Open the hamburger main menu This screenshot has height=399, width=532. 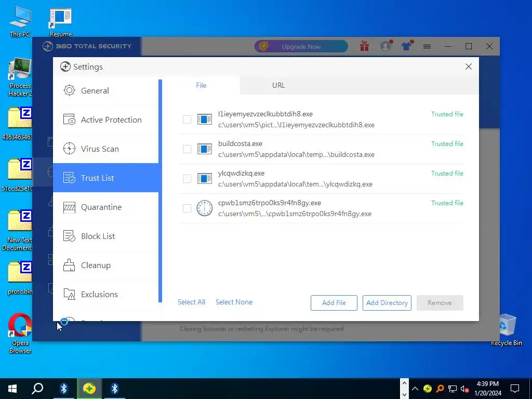[427, 46]
